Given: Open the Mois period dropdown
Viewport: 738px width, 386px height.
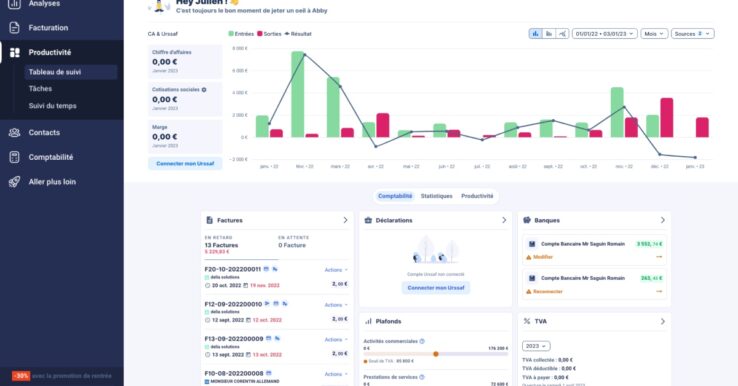Looking at the screenshot, I should tap(654, 34).
